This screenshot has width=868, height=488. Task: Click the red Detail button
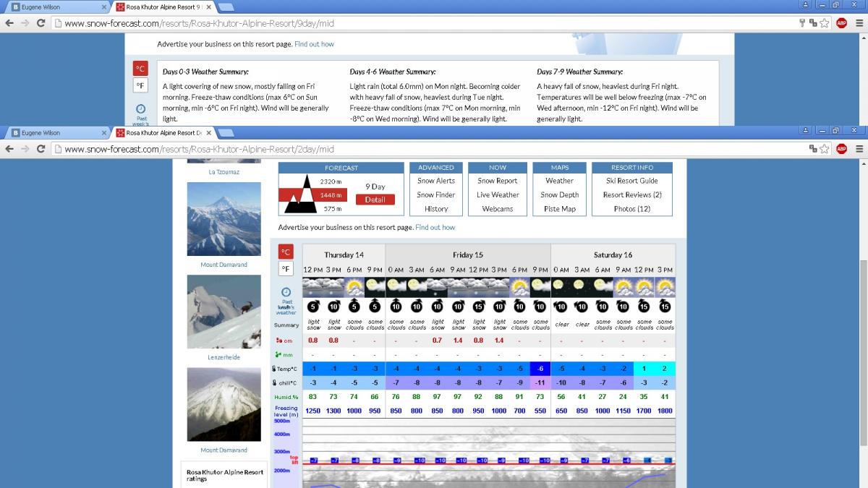pyautogui.click(x=375, y=200)
